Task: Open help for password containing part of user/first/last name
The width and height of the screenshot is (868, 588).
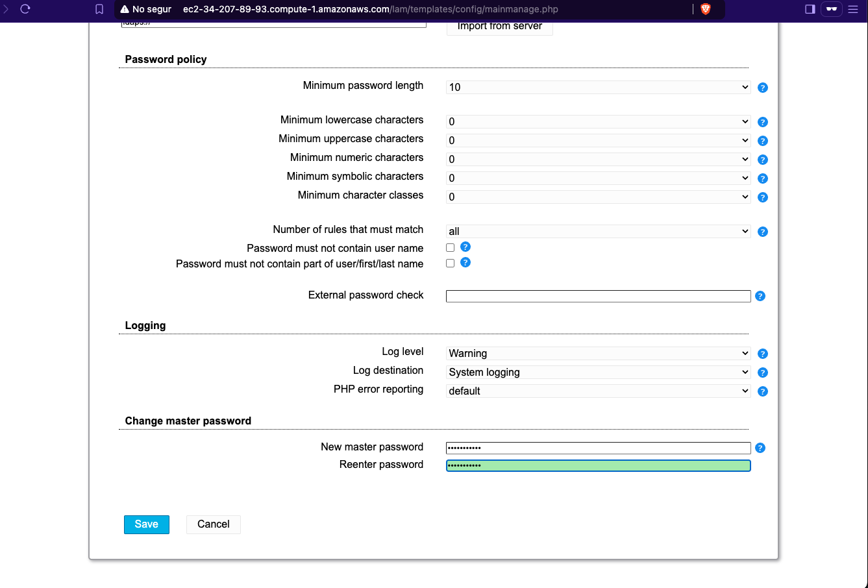Action: [x=465, y=262]
